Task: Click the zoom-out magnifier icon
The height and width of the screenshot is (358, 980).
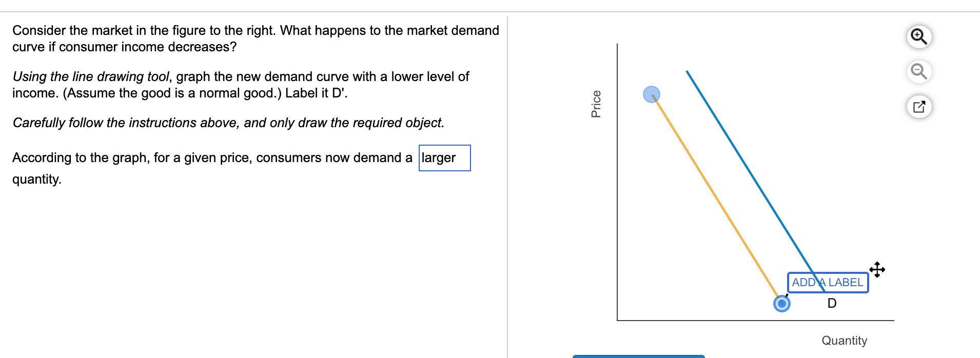Action: [918, 72]
